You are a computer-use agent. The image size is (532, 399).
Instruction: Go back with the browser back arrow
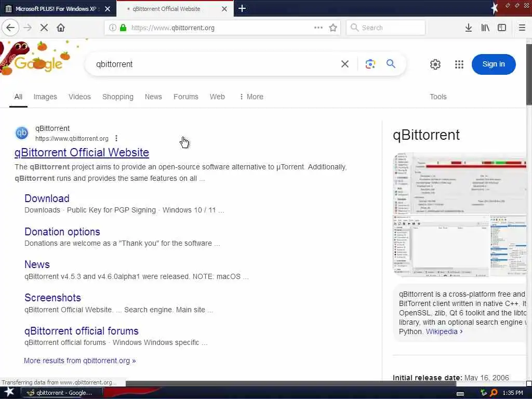(x=10, y=28)
